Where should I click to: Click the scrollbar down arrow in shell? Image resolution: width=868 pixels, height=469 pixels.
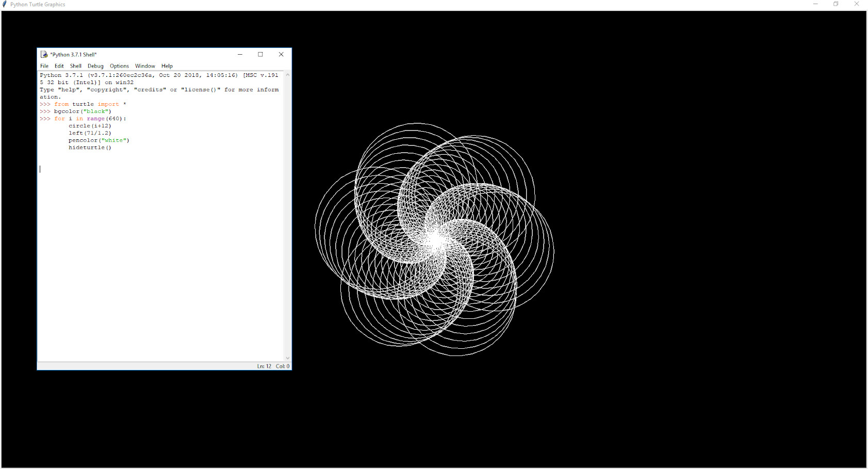(287, 358)
